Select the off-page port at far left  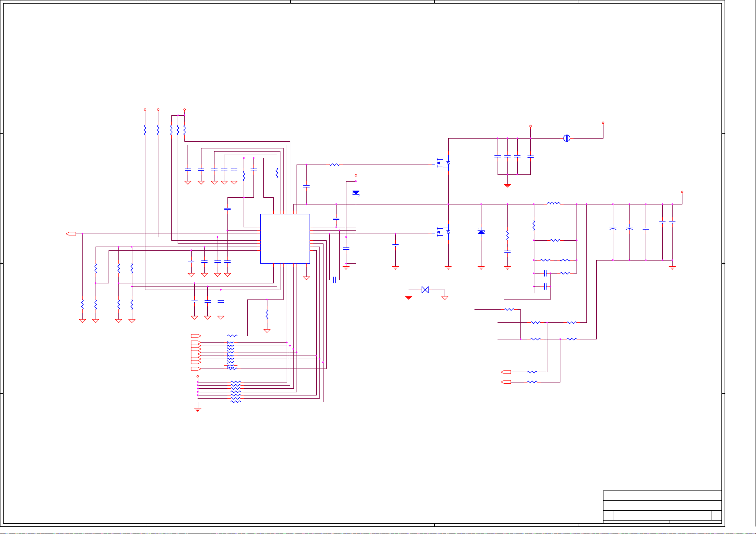[71, 234]
